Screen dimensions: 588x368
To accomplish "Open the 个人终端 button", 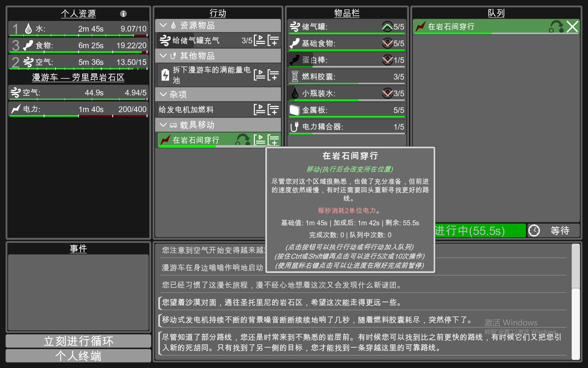I will point(78,356).
